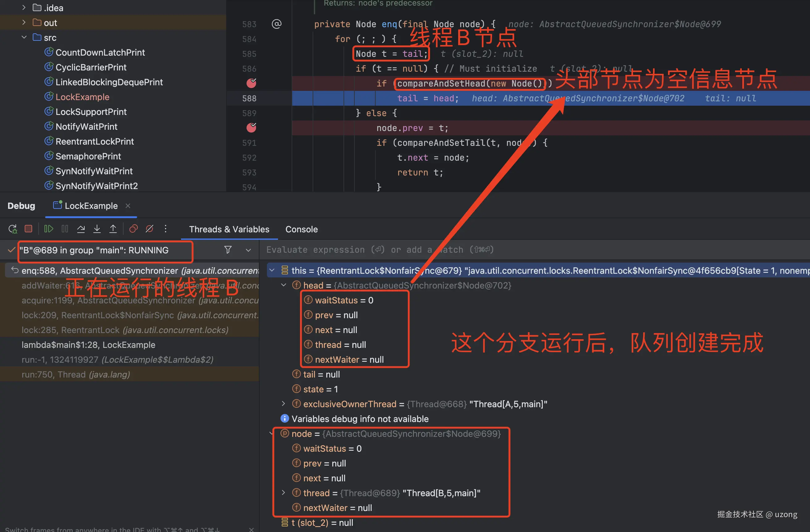Toggle breakpoint on the node.prev line
Screen dimensions: 810x532
pyautogui.click(x=251, y=128)
